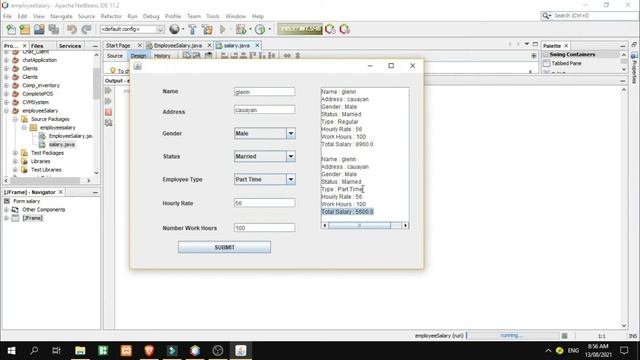Viewport: 640px width, 360px height.
Task: Expand the CompletePOS project node
Action: pos(6,94)
